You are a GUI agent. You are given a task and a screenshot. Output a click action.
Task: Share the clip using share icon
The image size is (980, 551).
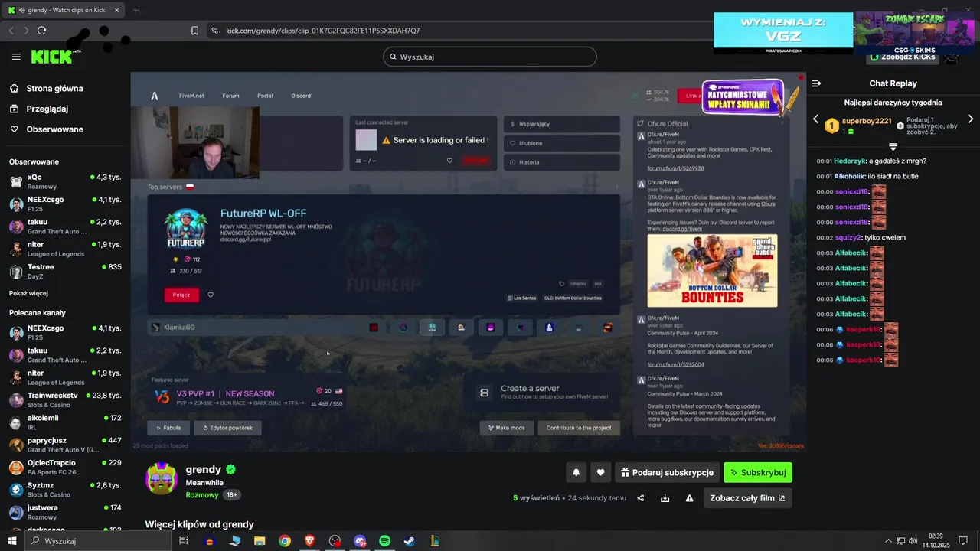[x=640, y=498]
